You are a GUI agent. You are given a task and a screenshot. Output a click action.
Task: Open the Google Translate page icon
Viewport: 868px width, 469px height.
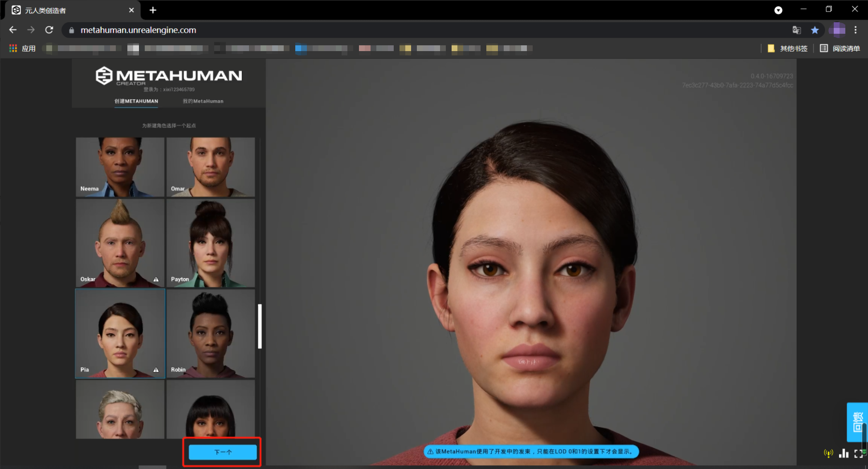point(797,30)
